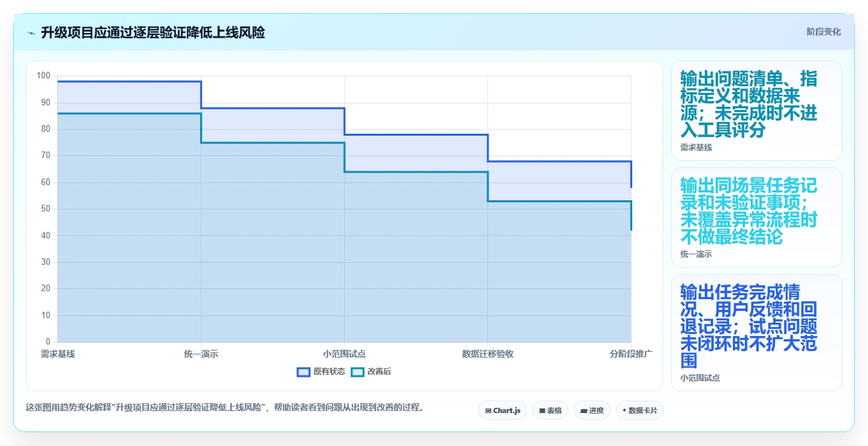This screenshot has height=446, width=868.
Task: Click the 原有状态 blue legend swatch
Action: click(303, 372)
